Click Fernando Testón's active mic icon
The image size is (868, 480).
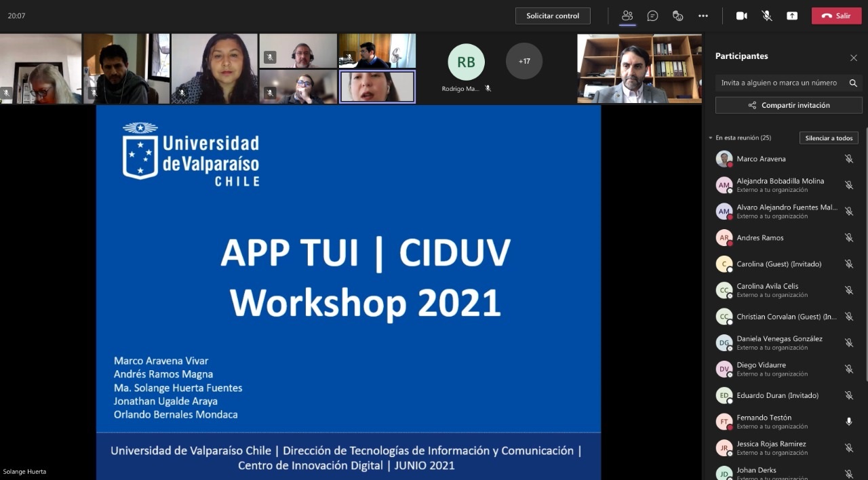tap(848, 422)
